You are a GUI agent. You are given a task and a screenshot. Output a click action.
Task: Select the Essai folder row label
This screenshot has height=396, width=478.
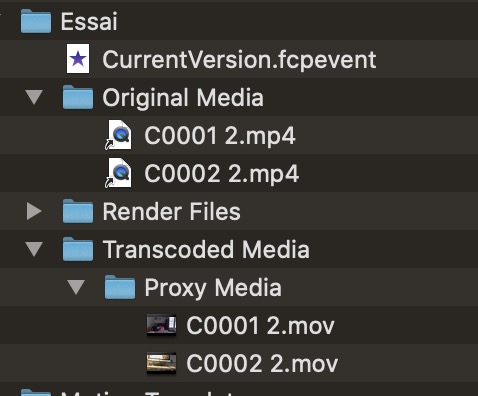coord(89,22)
